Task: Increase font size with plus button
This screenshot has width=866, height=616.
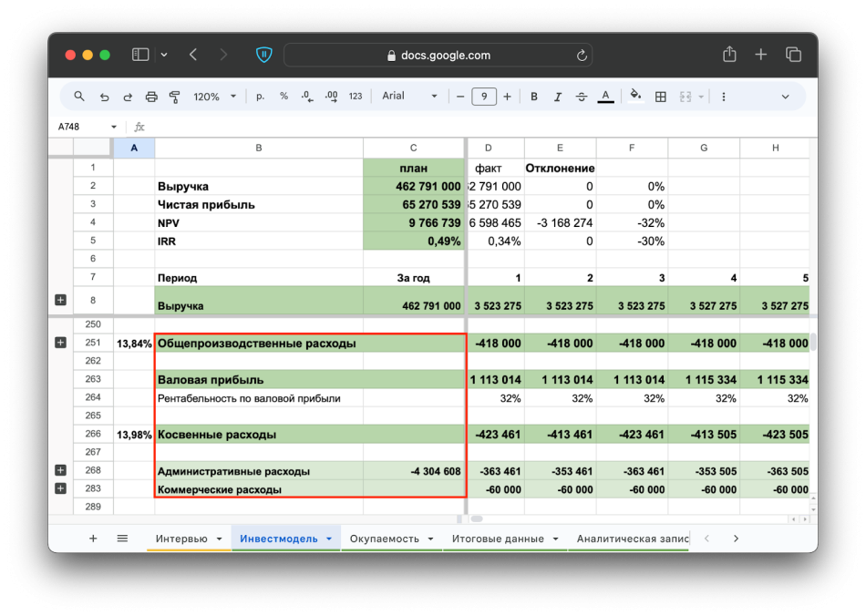Action: click(508, 97)
